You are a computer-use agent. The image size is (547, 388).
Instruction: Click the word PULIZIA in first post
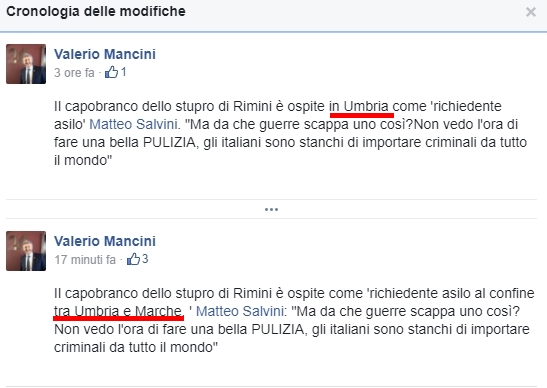click(x=170, y=142)
